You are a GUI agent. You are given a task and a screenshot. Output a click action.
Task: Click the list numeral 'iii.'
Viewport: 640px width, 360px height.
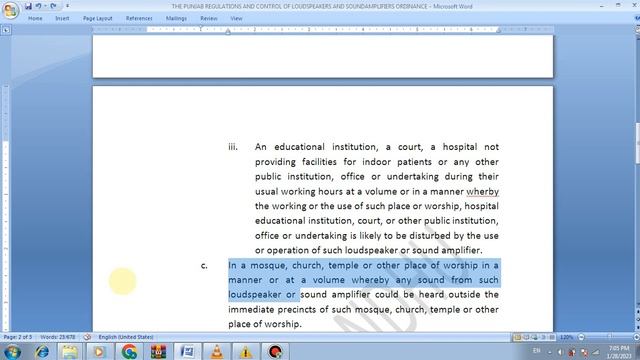coord(233,147)
